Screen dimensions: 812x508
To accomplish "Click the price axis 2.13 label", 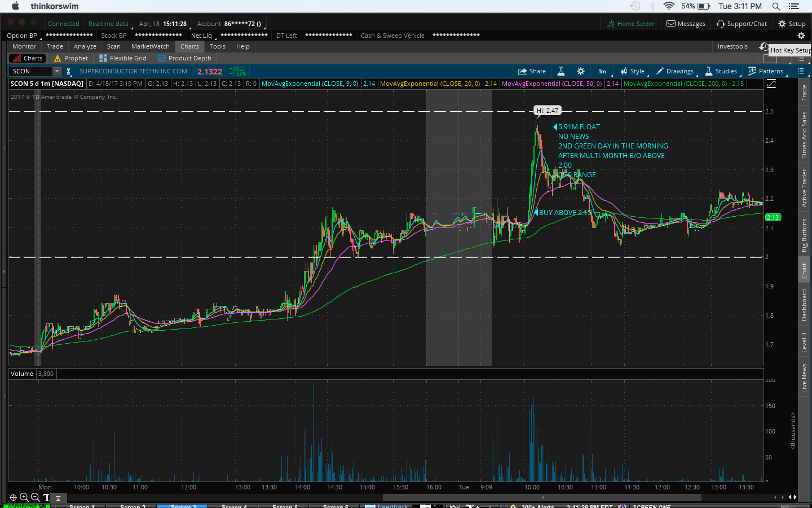I will 773,217.
